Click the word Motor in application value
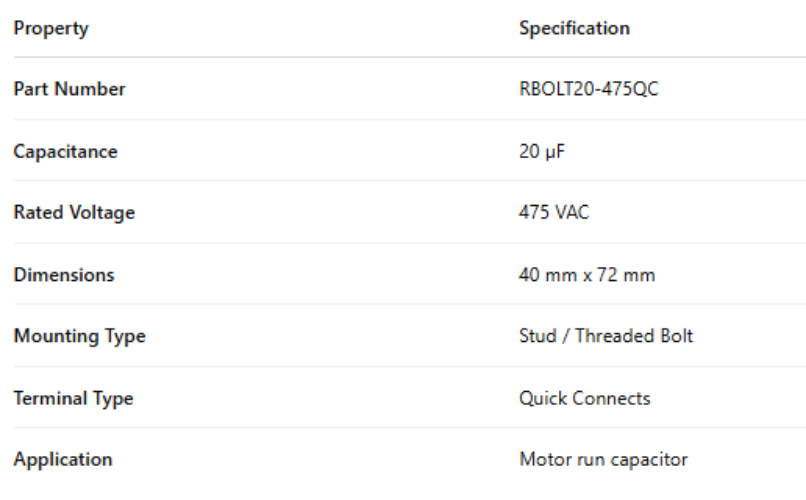 (541, 460)
